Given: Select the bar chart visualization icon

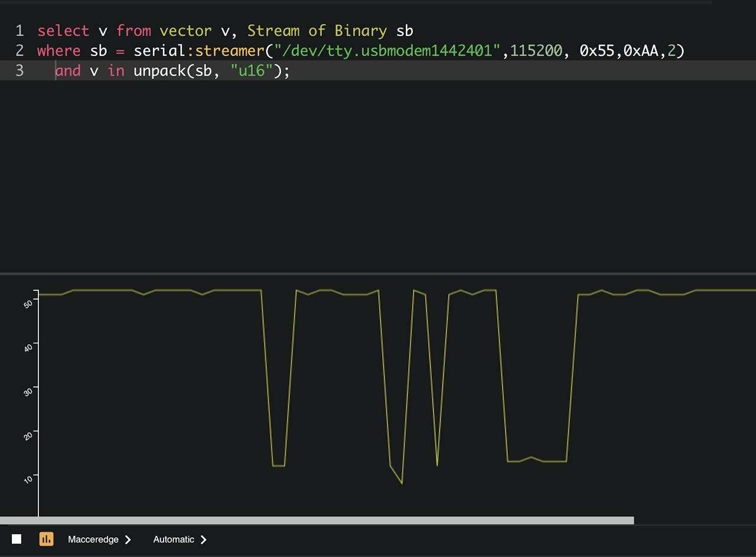Looking at the screenshot, I should coord(46,539).
